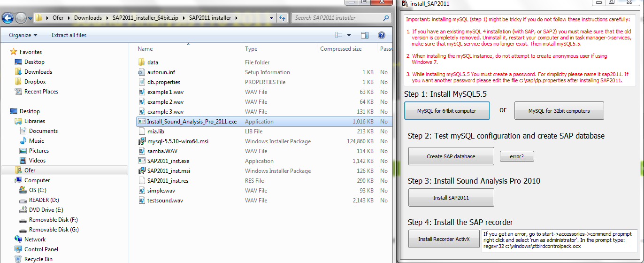This screenshot has height=263, width=644.
Task: Click Extract all files
Action: tap(69, 35)
